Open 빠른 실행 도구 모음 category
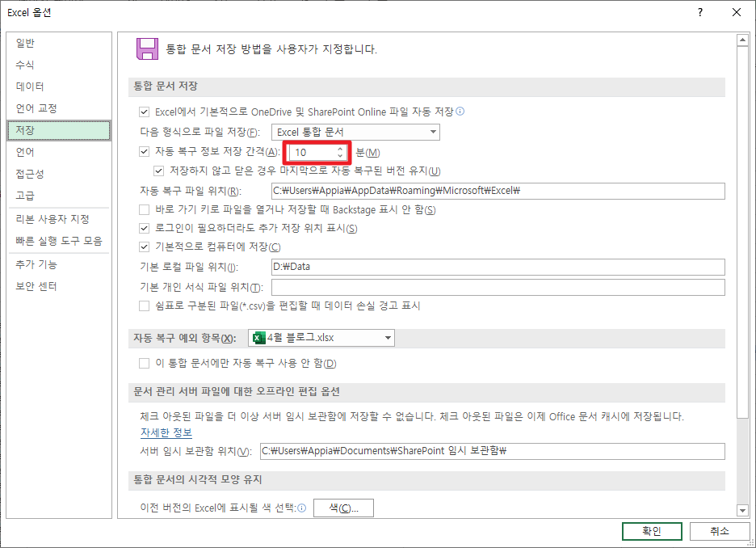This screenshot has height=548, width=756. [59, 241]
